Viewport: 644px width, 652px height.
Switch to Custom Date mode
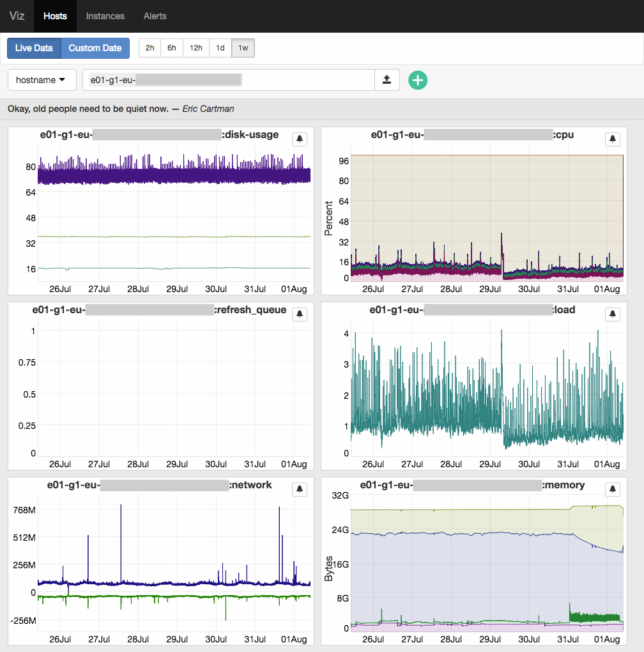[x=95, y=48]
